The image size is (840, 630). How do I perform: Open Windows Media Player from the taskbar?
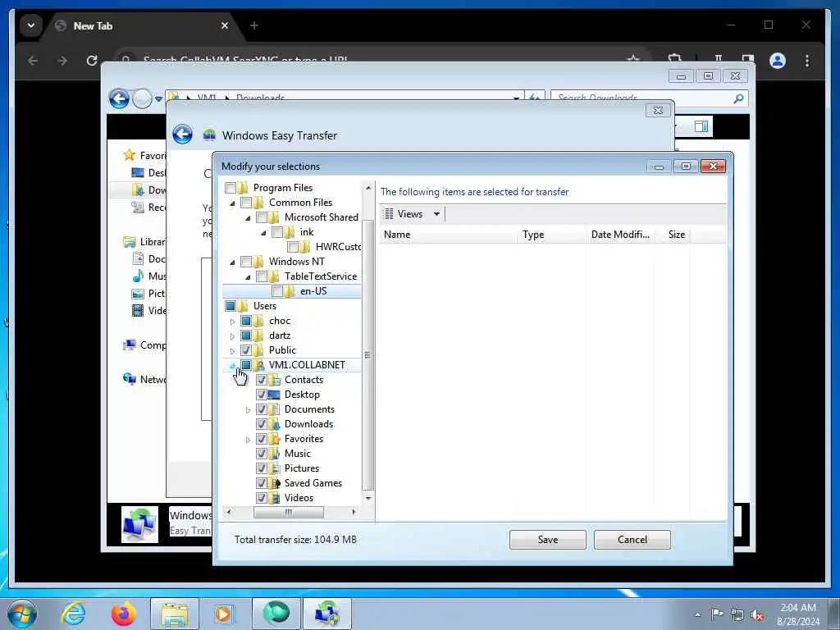click(x=224, y=614)
